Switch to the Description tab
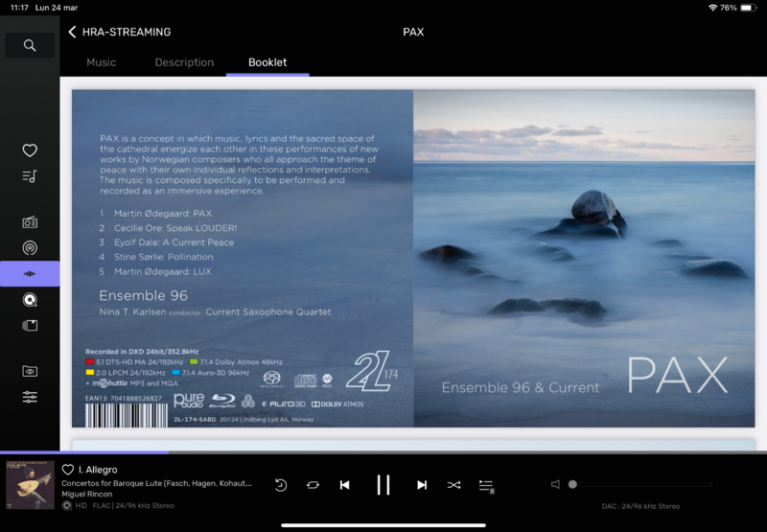767x532 pixels. (x=184, y=62)
